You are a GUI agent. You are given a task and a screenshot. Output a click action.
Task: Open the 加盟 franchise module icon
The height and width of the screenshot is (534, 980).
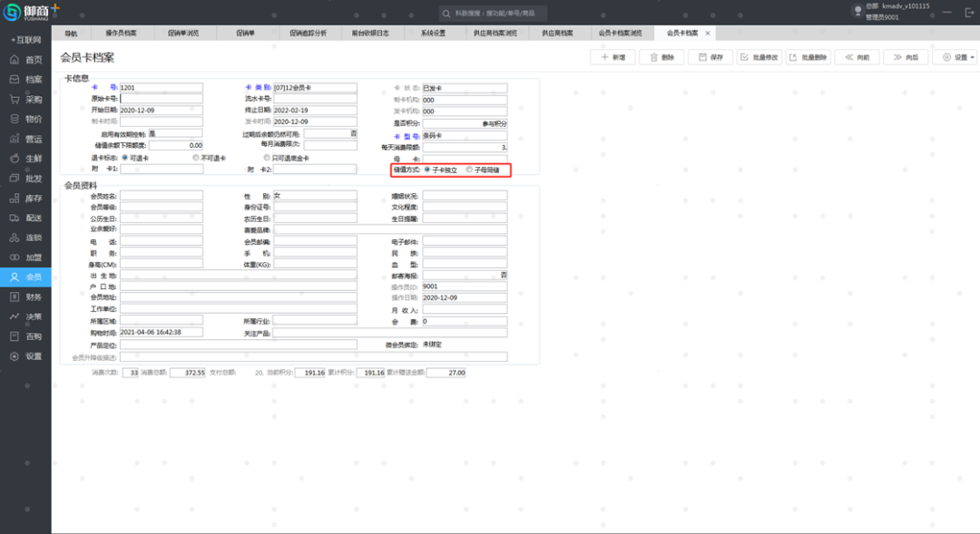15,257
